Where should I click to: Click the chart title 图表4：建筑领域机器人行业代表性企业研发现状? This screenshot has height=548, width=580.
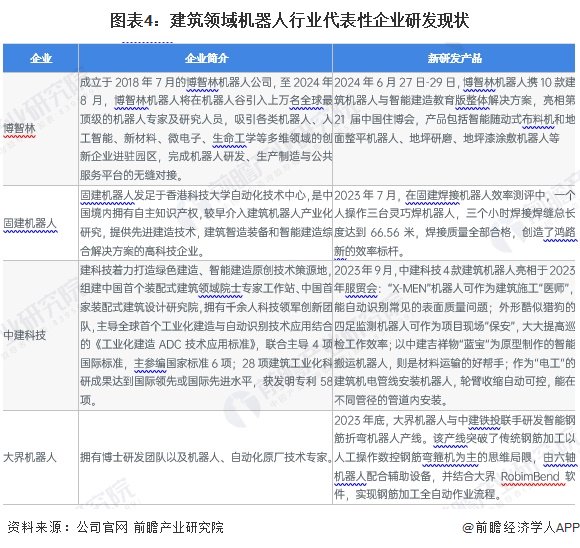point(290,20)
